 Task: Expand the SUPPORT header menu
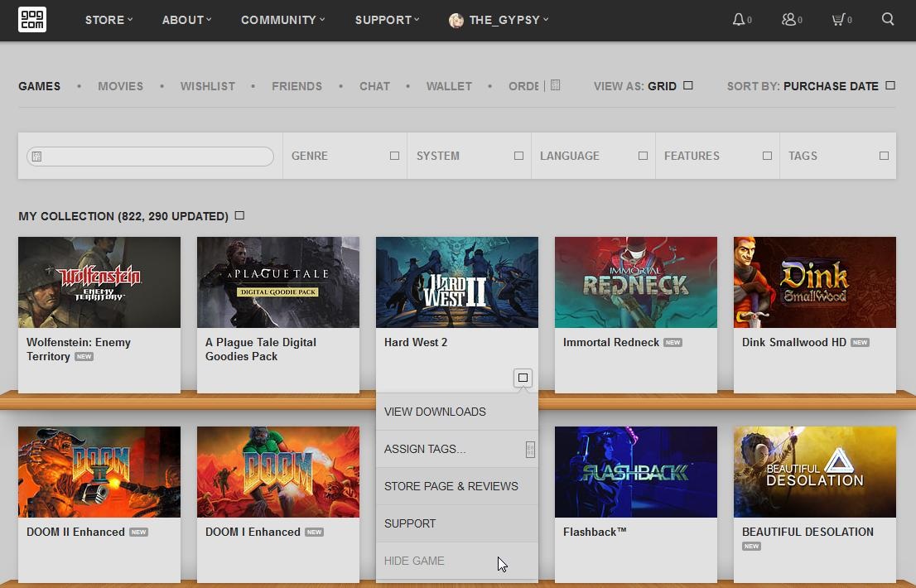coord(388,20)
